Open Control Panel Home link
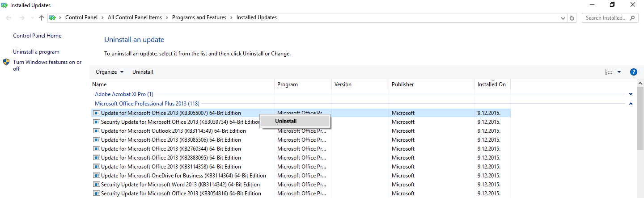Screen dimensions: 644x198 click(37, 36)
